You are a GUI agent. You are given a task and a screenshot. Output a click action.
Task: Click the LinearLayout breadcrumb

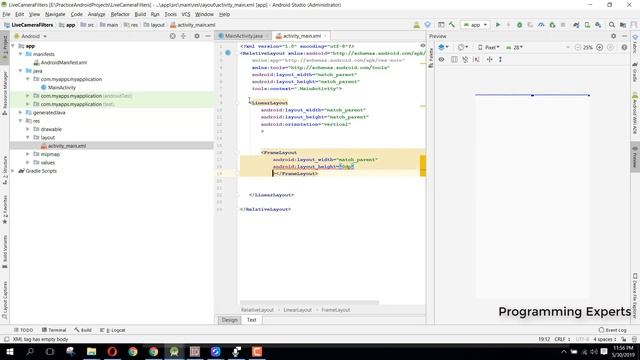(x=298, y=310)
